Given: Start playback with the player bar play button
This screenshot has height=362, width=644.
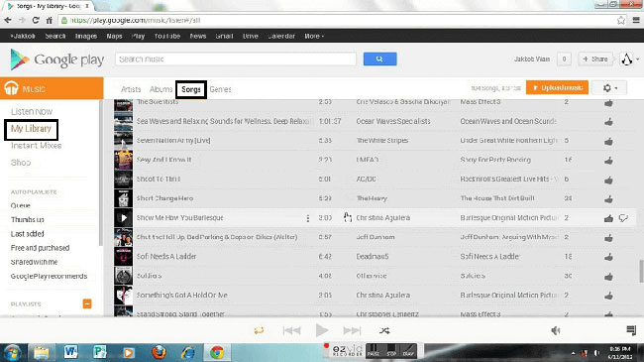Looking at the screenshot, I should 322,330.
